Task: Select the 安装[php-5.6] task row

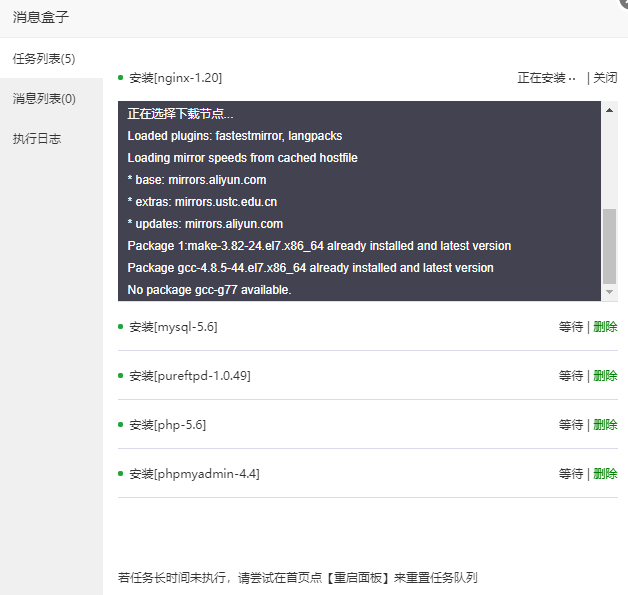Action: click(368, 424)
